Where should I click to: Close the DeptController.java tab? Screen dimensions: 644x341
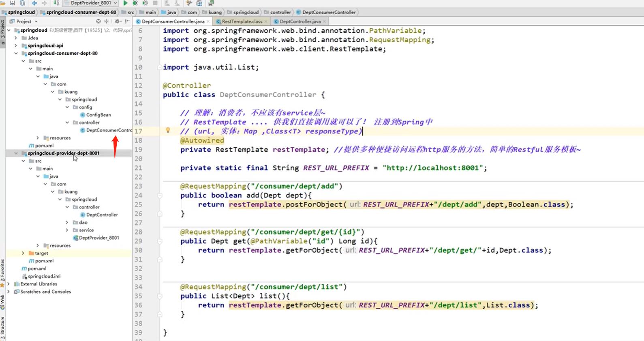pyautogui.click(x=325, y=21)
